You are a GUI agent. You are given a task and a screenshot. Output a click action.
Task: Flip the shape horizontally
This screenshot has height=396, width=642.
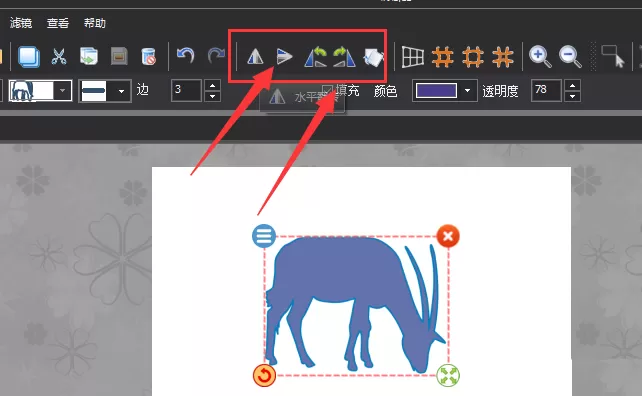[255, 57]
